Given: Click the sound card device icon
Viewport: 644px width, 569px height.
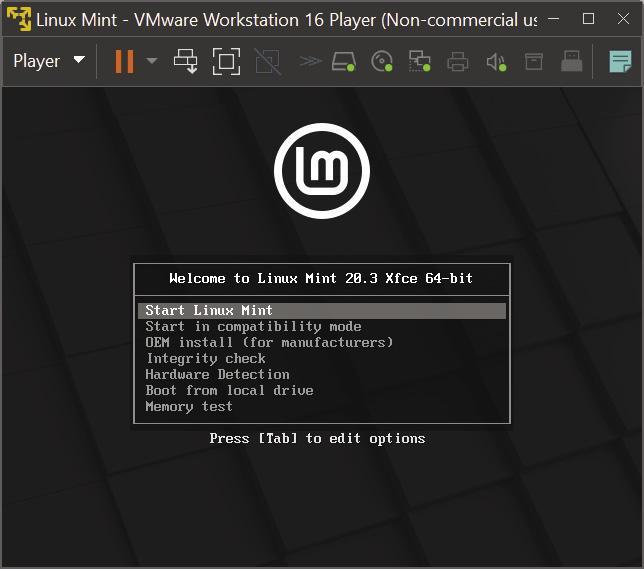Looking at the screenshot, I should 496,62.
